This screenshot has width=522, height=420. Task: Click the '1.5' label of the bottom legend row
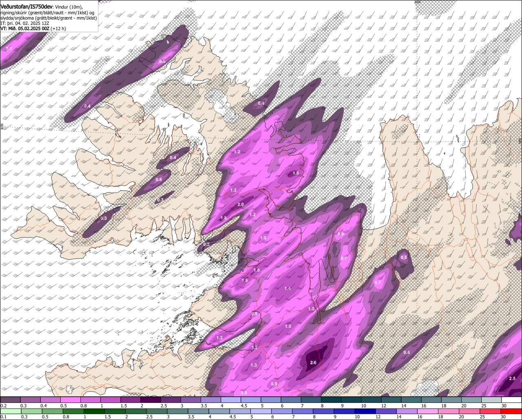coord(108,417)
